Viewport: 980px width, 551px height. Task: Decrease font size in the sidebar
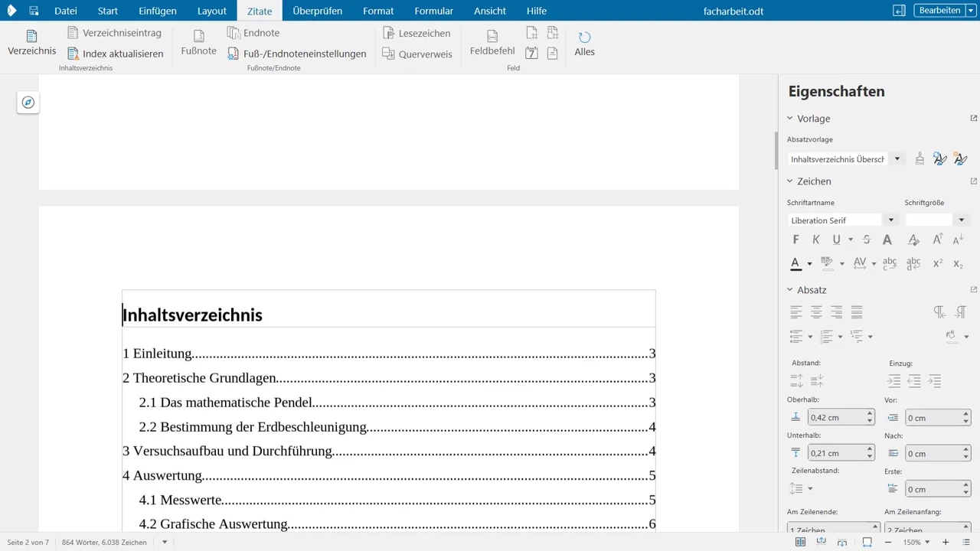pyautogui.click(x=958, y=240)
